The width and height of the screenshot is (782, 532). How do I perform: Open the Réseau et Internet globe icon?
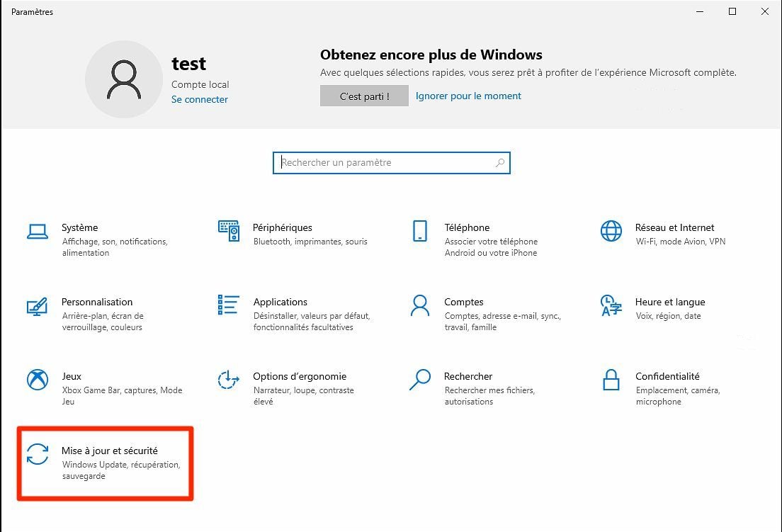pyautogui.click(x=611, y=231)
